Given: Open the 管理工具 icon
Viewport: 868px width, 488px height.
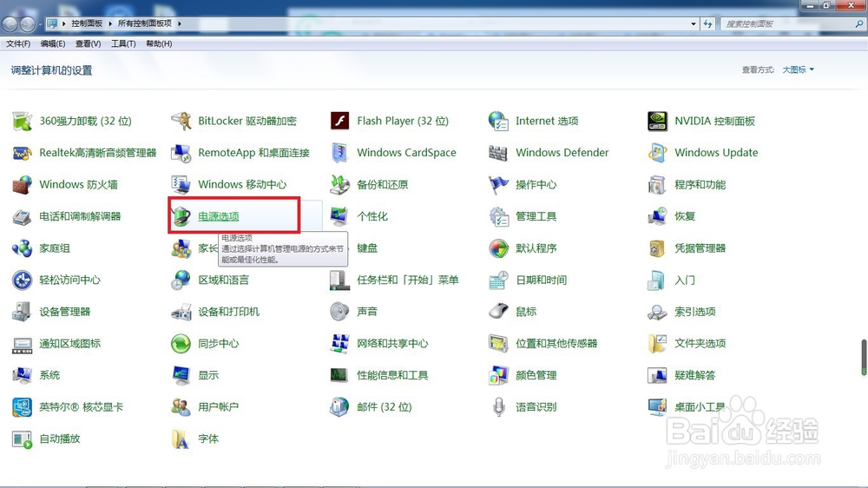Looking at the screenshot, I should (x=498, y=216).
